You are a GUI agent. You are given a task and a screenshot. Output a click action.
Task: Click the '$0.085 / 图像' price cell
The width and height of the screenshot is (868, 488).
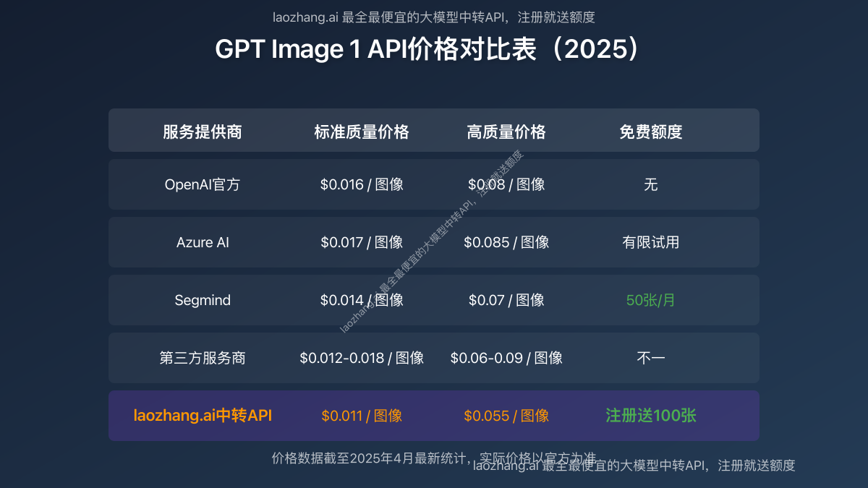pyautogui.click(x=506, y=242)
